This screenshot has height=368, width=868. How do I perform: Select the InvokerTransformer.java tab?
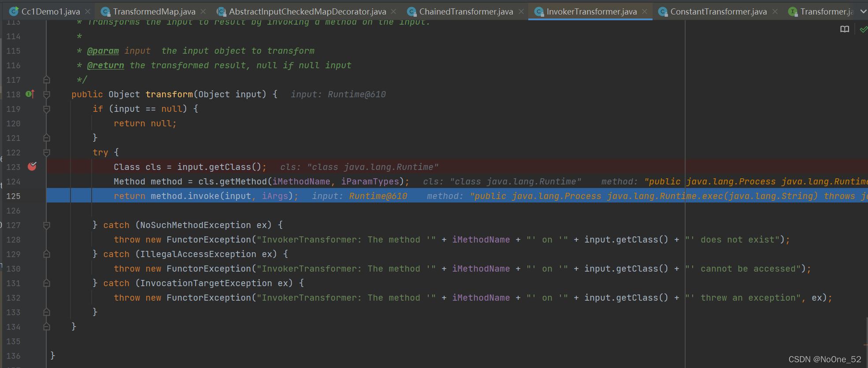tap(591, 11)
